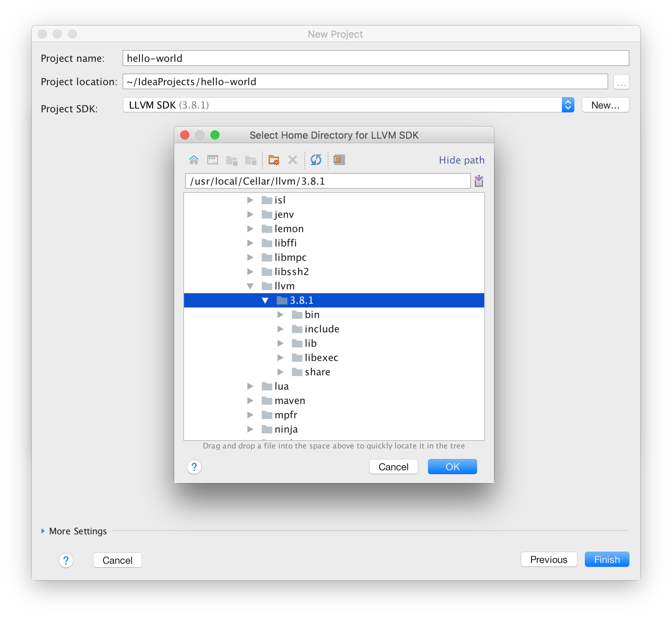
Task: Create a new folder via toolbar icon
Action: tap(274, 160)
